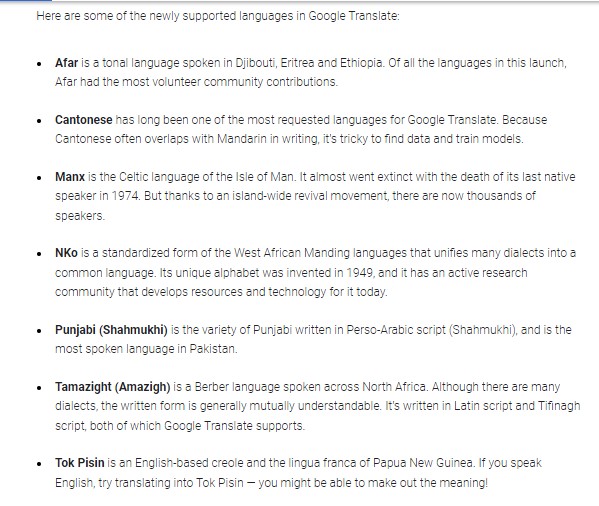This screenshot has height=506, width=599.
Task: Click the bold Tamazight (Amazigh) label
Action: (x=113, y=387)
